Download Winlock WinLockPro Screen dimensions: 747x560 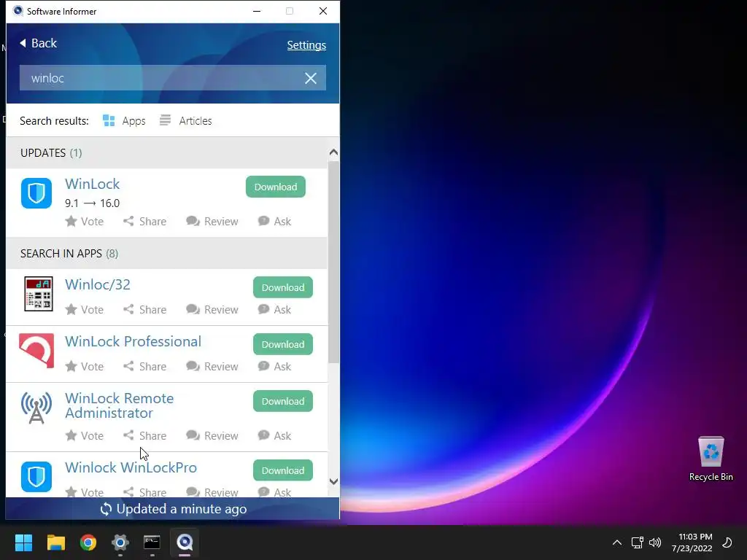coord(283,470)
